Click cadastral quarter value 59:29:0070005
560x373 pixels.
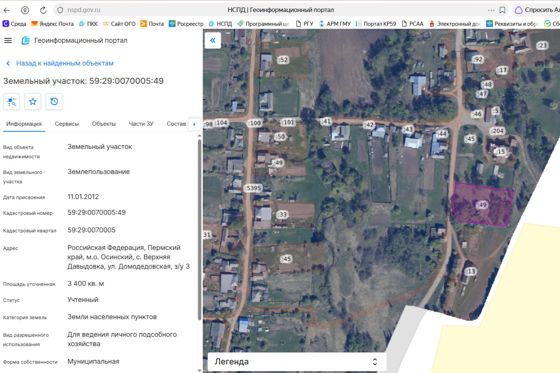(x=91, y=230)
